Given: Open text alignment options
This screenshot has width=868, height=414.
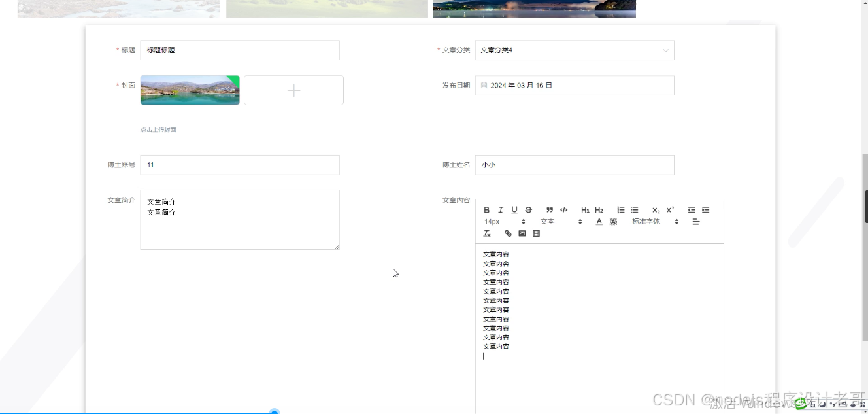Looking at the screenshot, I should click(x=696, y=222).
